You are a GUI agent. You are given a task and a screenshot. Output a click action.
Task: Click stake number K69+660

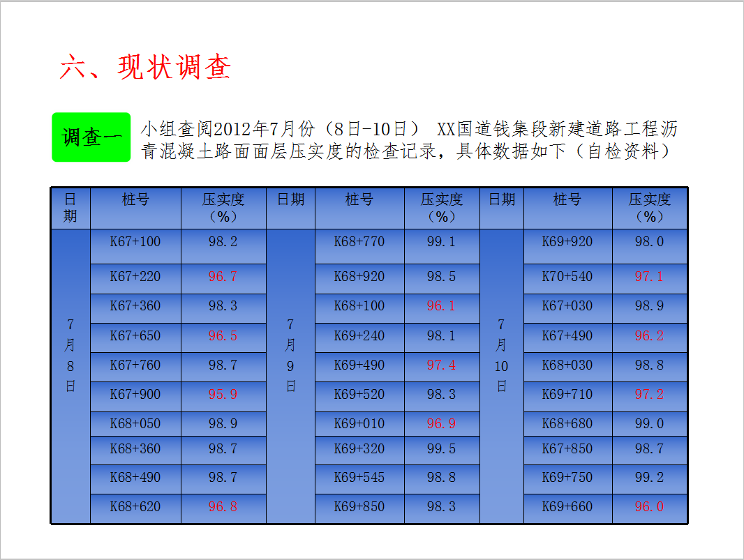click(x=567, y=507)
